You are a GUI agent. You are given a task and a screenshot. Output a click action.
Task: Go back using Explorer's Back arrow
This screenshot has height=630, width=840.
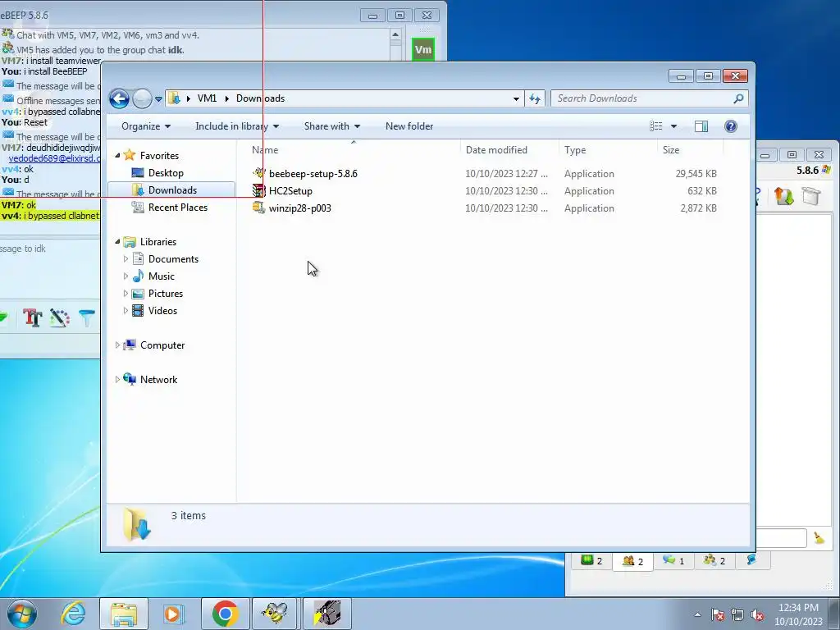pos(119,98)
